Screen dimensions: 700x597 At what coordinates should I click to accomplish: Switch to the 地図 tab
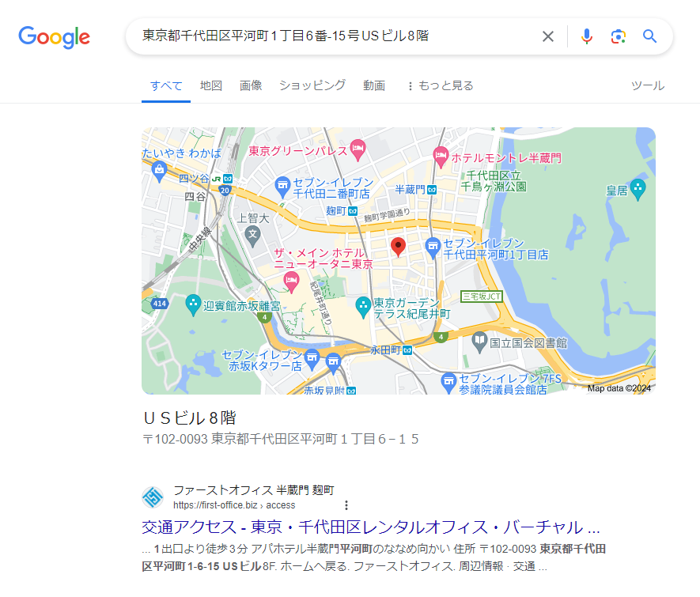(211, 85)
